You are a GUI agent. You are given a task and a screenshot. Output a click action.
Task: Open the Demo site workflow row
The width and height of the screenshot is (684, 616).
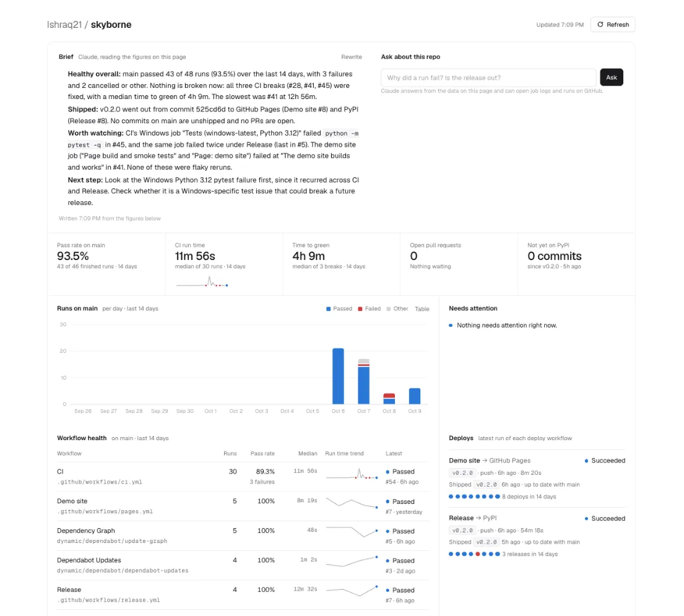pos(243,506)
